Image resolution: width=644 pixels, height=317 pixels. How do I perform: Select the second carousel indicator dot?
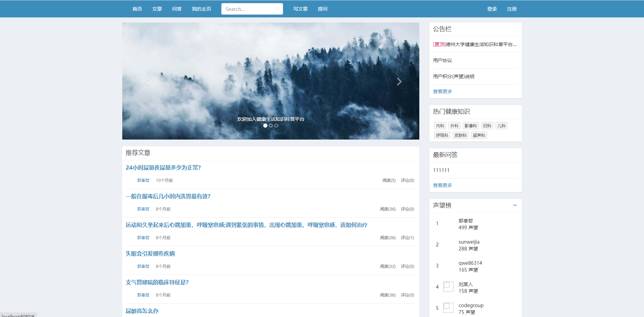point(271,126)
